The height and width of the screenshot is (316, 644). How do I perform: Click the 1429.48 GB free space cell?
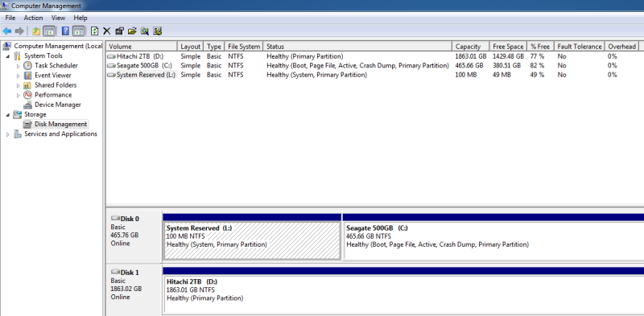point(509,56)
